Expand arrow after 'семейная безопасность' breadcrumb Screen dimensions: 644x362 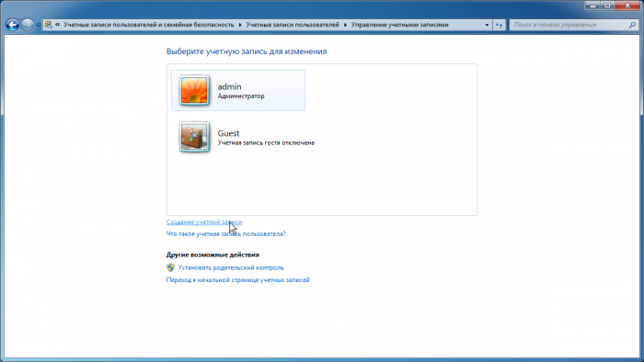[240, 25]
